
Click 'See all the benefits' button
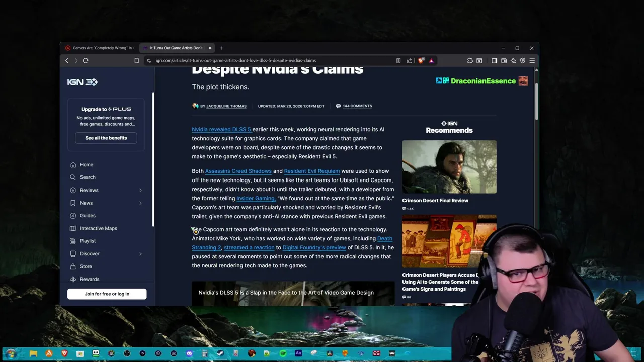click(106, 138)
